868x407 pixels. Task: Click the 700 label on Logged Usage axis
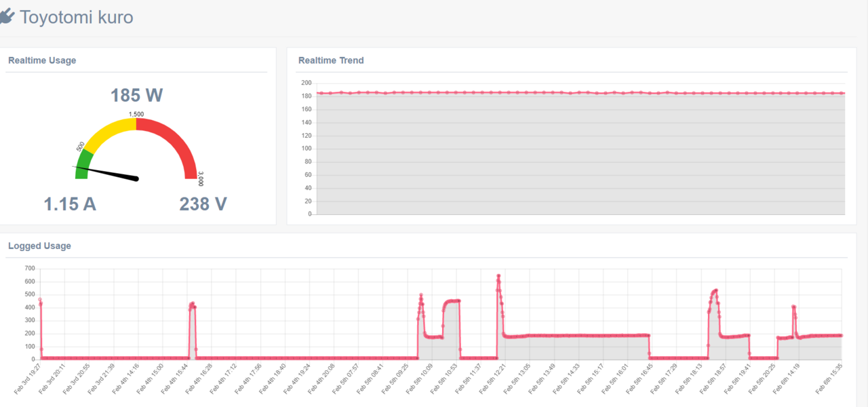29,269
